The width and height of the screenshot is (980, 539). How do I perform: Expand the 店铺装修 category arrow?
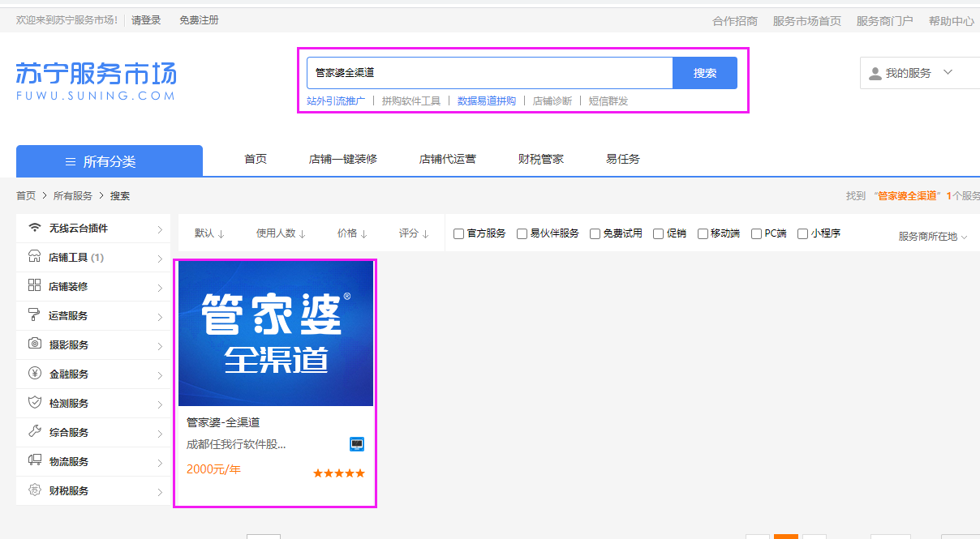[160, 288]
